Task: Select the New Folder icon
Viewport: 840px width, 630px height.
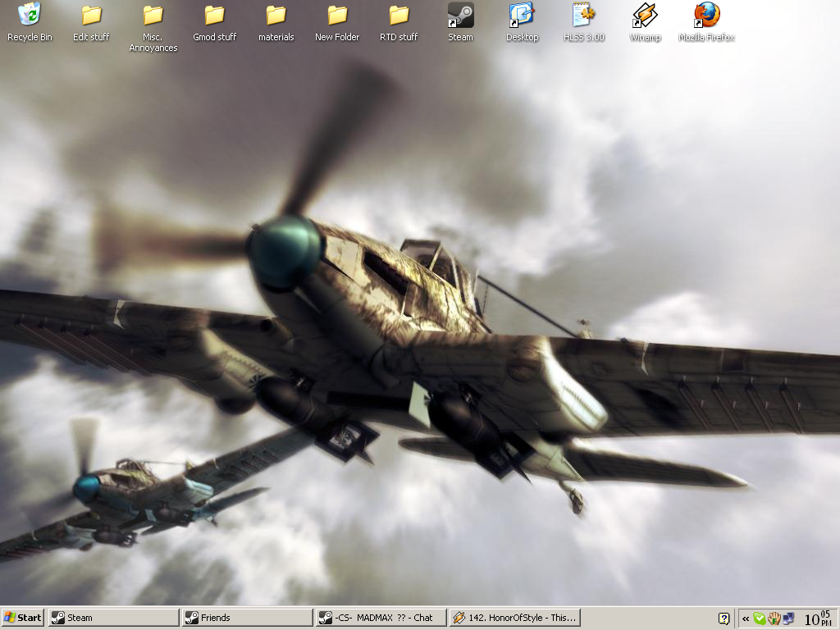Action: [337, 16]
